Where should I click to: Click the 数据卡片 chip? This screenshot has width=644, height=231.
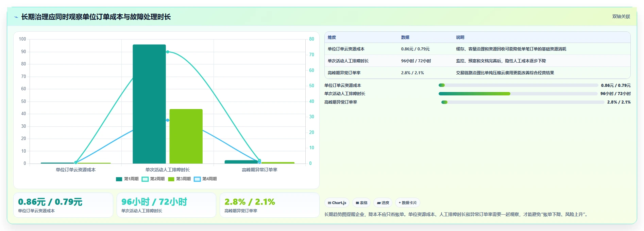coord(407,203)
